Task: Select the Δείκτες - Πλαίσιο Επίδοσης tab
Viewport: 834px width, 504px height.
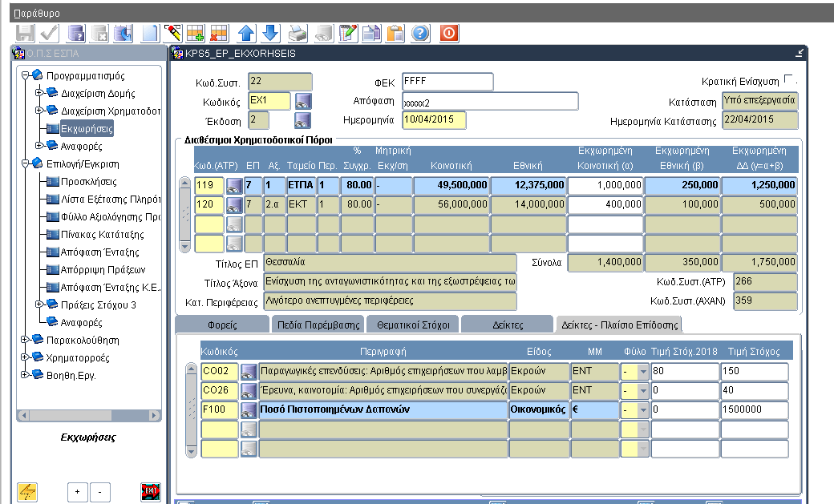Action: [620, 325]
